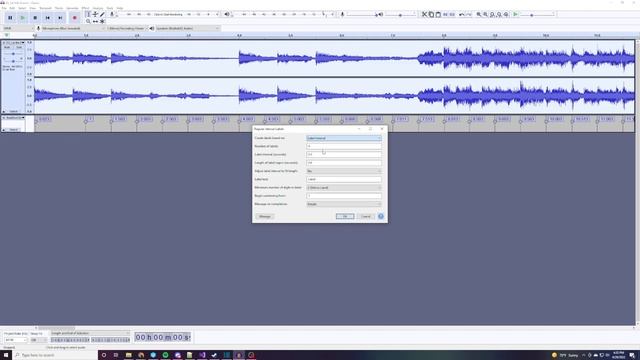The width and height of the screenshot is (640, 360).
Task: Open 'Minimum number of digits in label' dropdown
Action: pos(344,188)
